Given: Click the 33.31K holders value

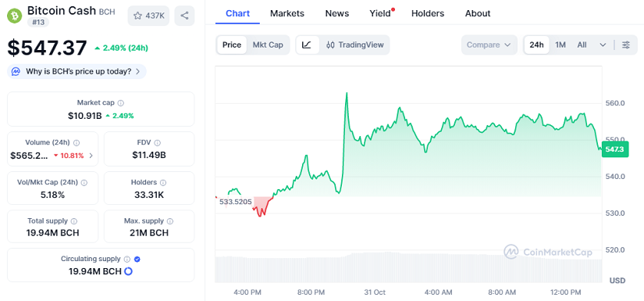Looking at the screenshot, I should click(x=149, y=195).
